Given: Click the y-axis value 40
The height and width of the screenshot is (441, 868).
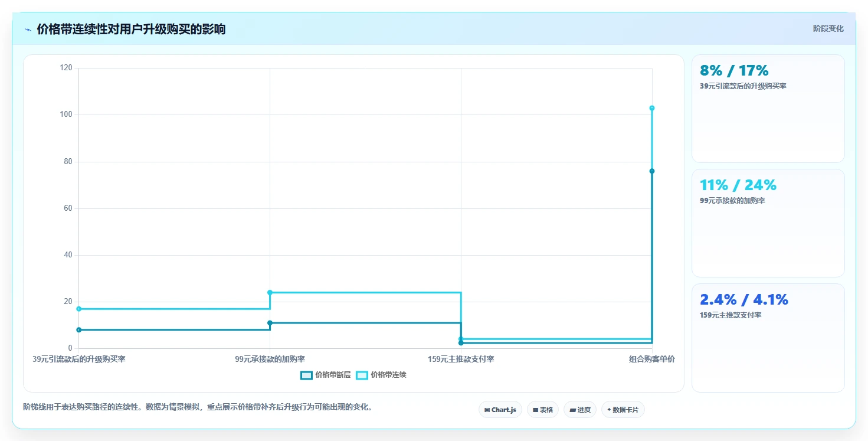Looking at the screenshot, I should click(68, 255).
